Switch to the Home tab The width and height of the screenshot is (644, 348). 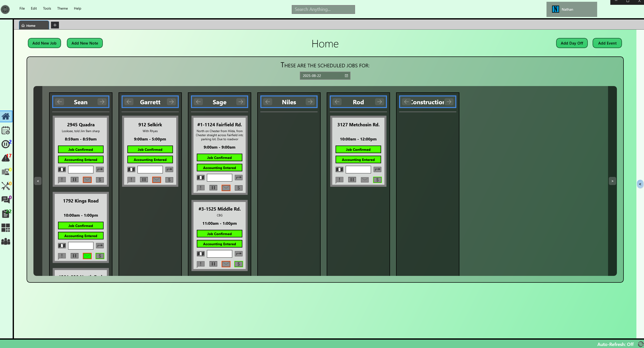point(31,26)
